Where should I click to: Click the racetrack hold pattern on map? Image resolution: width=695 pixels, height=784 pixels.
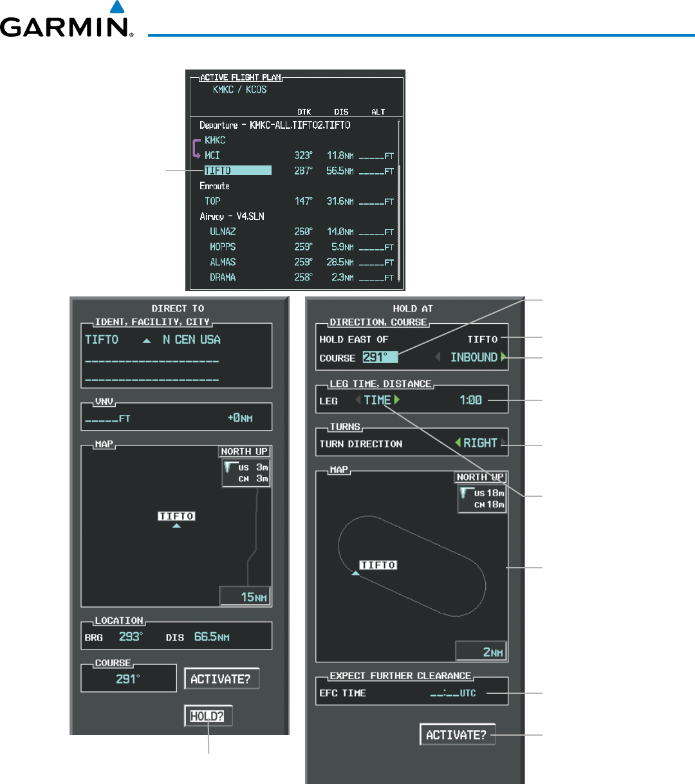click(412, 565)
